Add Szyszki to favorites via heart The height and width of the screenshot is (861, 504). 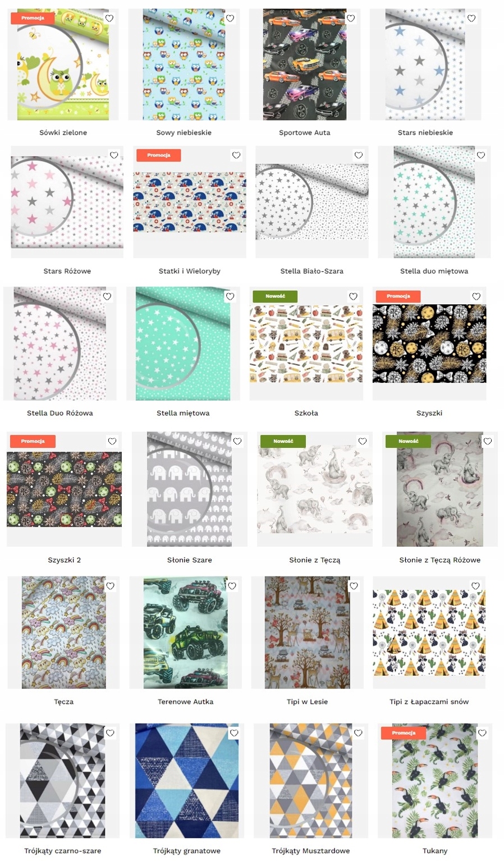(x=476, y=296)
